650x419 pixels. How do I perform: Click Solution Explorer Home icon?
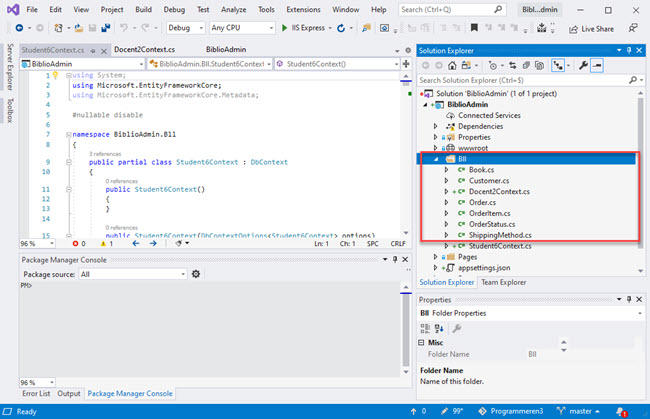coord(452,65)
